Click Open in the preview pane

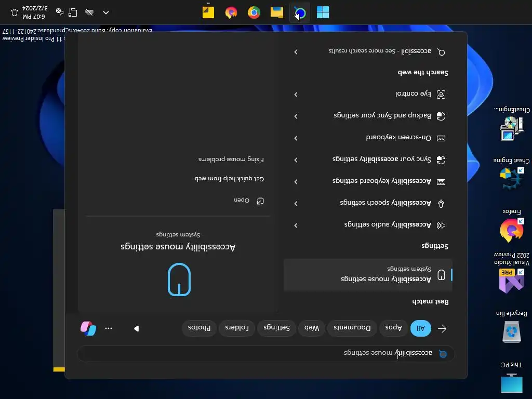click(x=249, y=201)
